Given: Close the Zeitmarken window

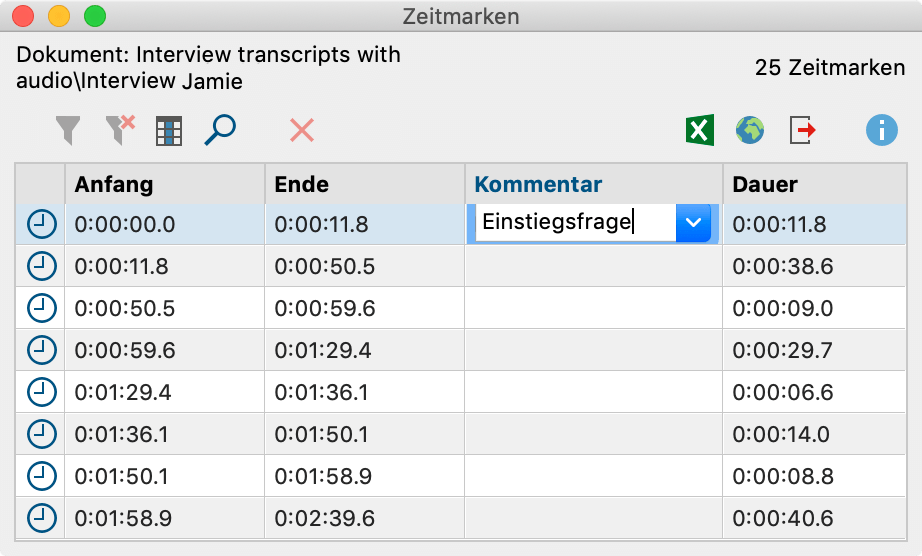Looking at the screenshot, I should 23,16.
